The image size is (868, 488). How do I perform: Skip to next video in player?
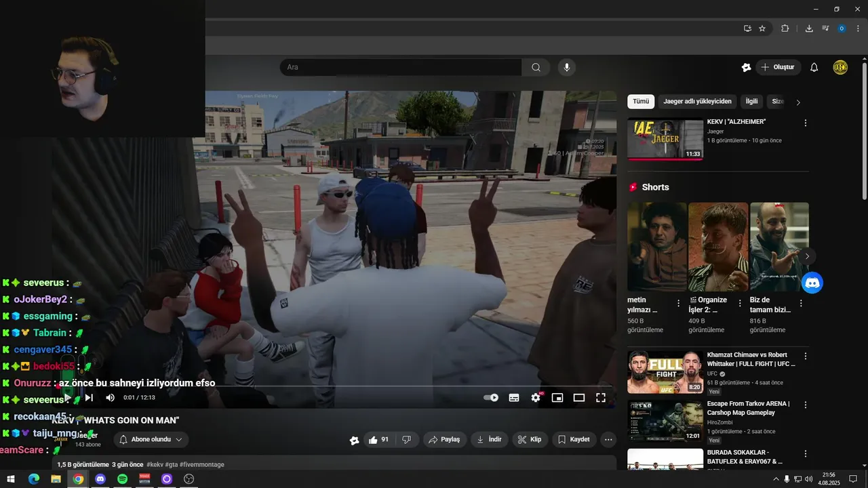[89, 398]
